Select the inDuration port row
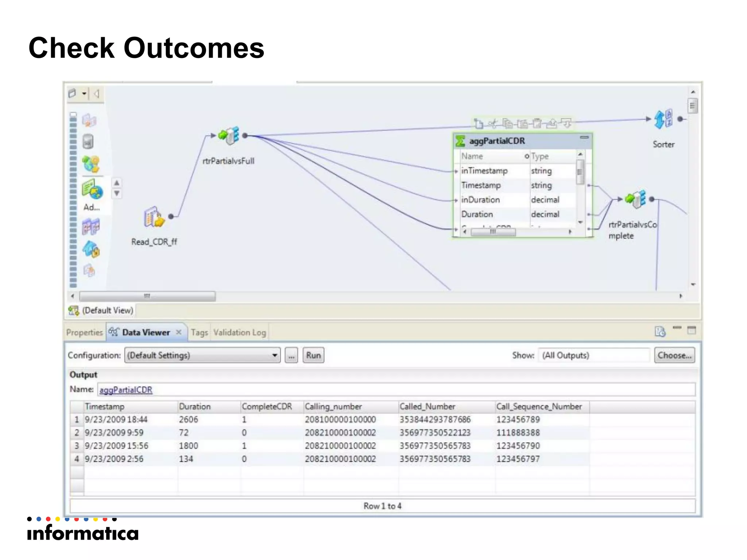The image size is (747, 560). coord(515,200)
